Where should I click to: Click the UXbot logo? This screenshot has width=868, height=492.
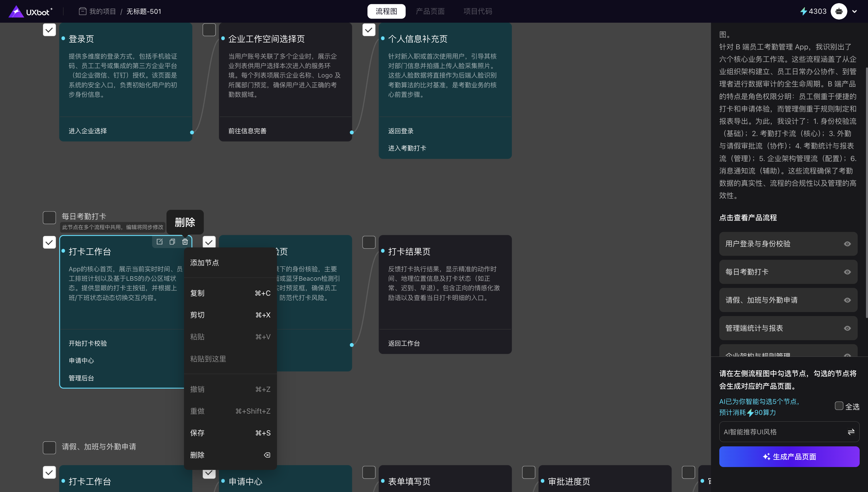[30, 11]
